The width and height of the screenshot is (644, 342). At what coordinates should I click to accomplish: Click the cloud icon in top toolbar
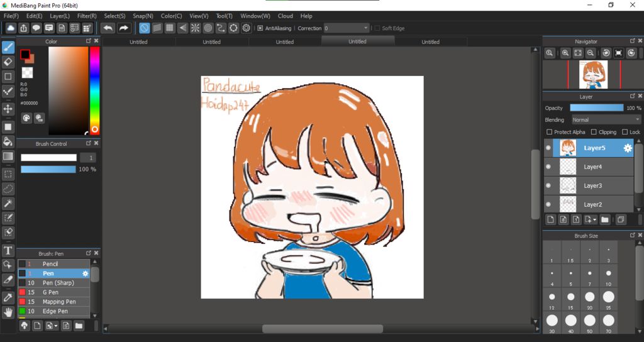pyautogui.click(x=11, y=28)
